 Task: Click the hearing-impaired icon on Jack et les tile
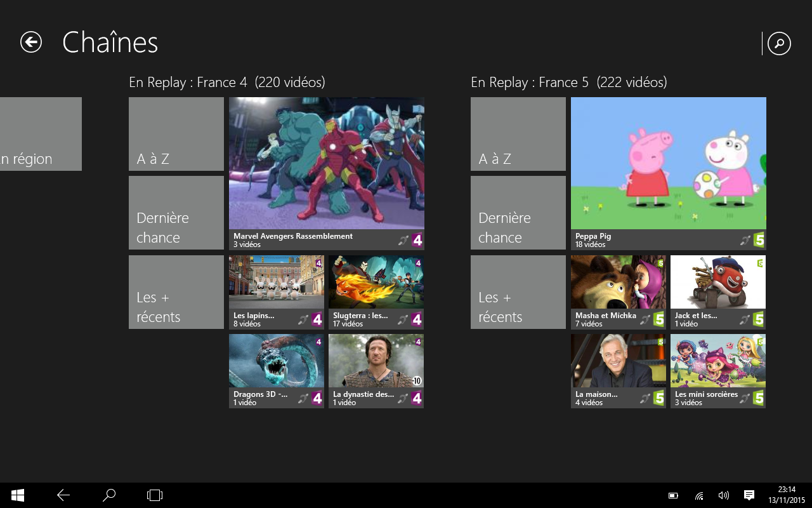click(745, 319)
